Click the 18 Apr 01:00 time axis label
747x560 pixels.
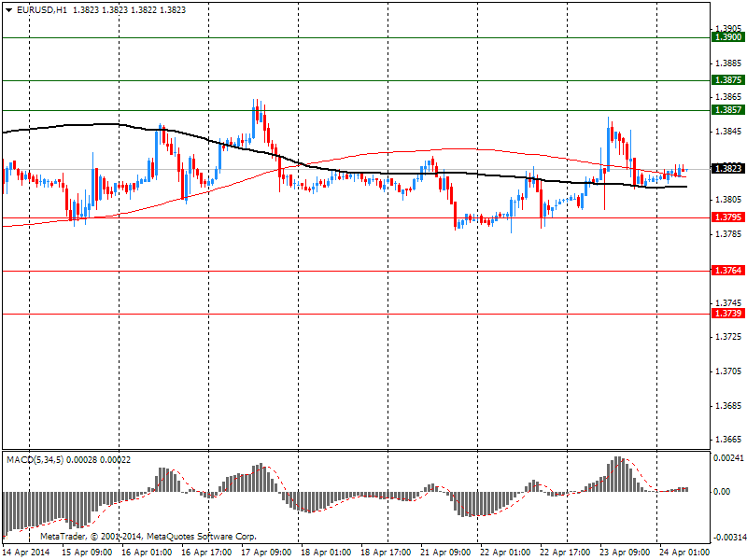326,553
